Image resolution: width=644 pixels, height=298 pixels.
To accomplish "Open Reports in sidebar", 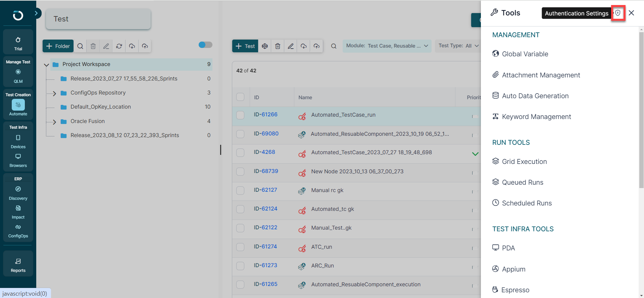I will click(18, 265).
